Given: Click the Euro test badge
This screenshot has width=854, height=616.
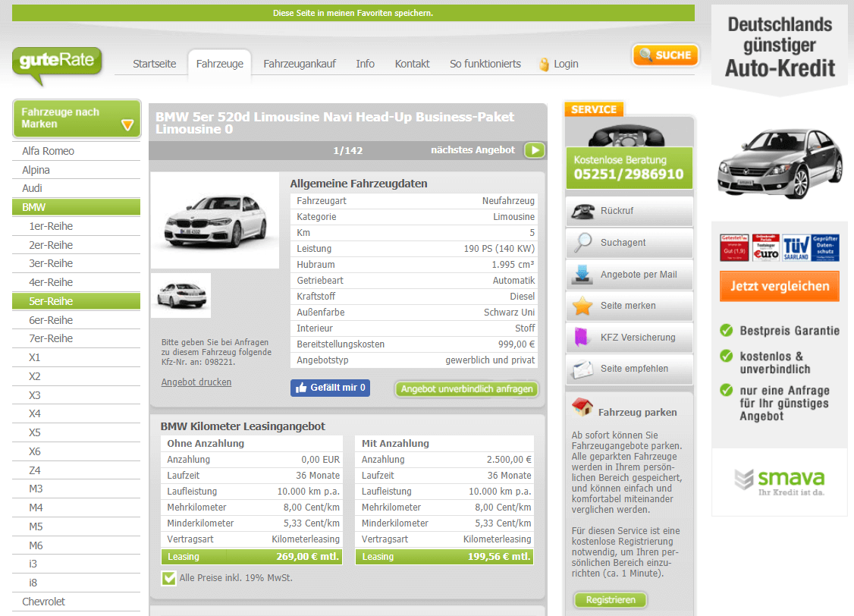Looking at the screenshot, I should pos(766,248).
